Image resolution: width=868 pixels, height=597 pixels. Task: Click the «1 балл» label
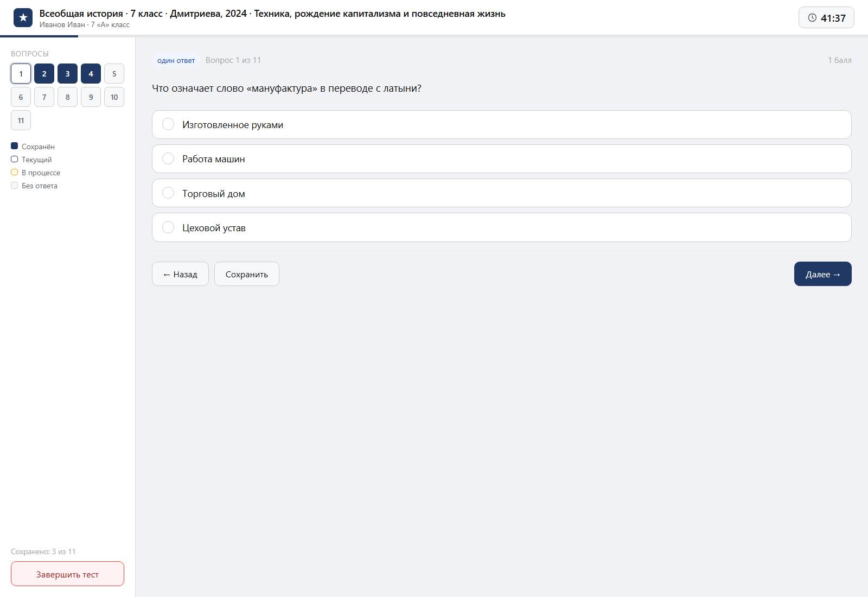(839, 60)
